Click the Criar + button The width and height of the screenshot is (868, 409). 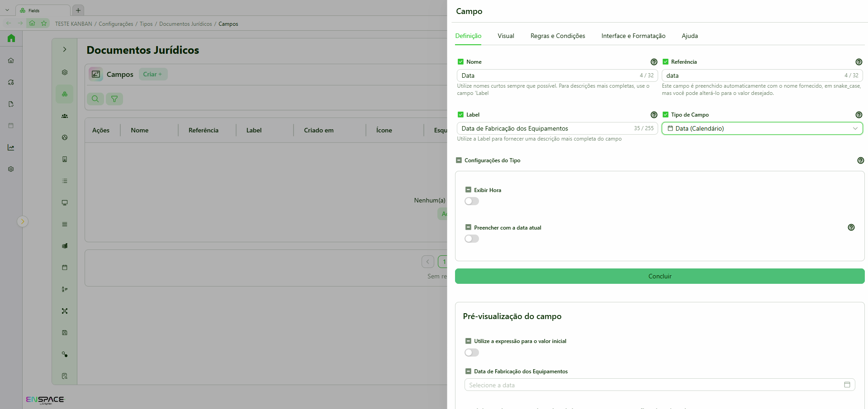pos(153,74)
